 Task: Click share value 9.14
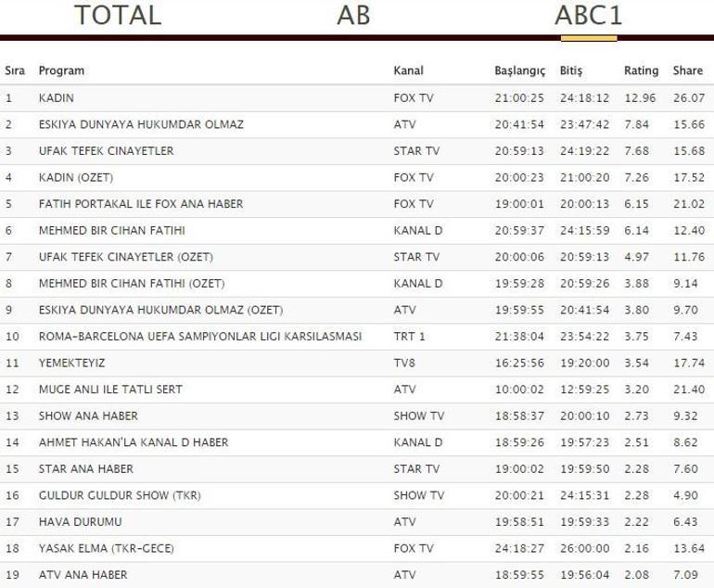(x=686, y=283)
